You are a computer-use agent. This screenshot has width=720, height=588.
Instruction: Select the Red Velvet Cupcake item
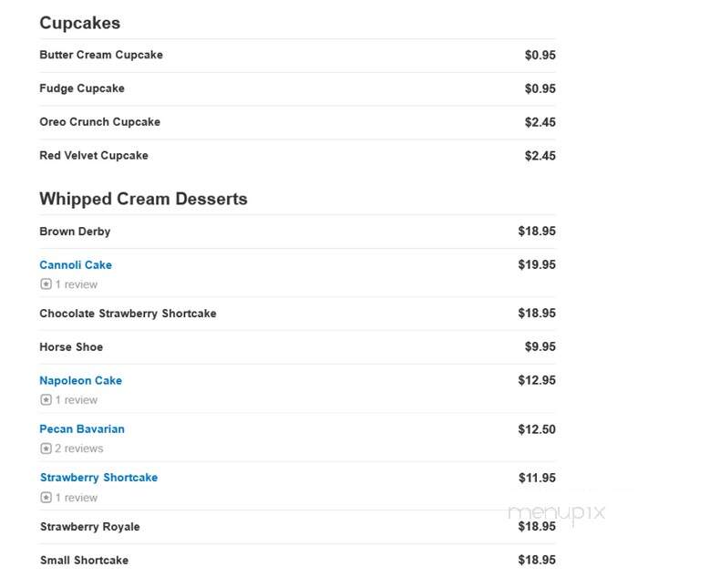pos(94,156)
